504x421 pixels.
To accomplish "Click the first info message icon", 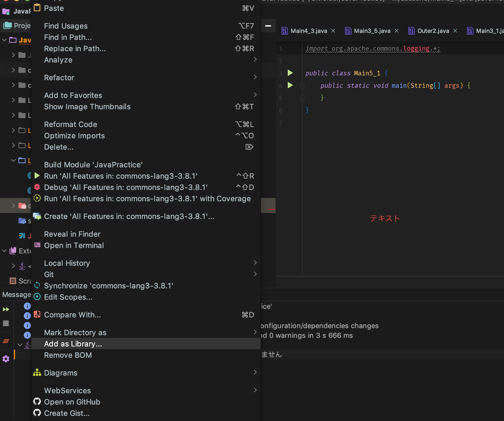I will (27, 306).
